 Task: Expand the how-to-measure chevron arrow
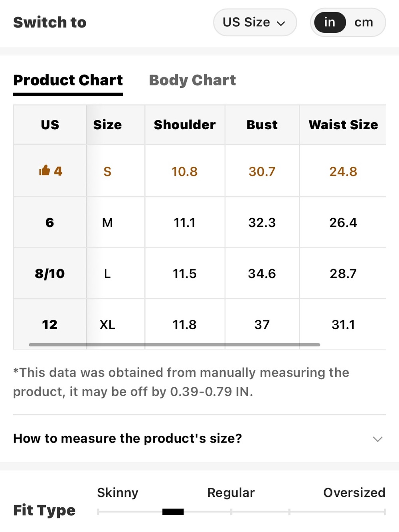[x=377, y=439]
